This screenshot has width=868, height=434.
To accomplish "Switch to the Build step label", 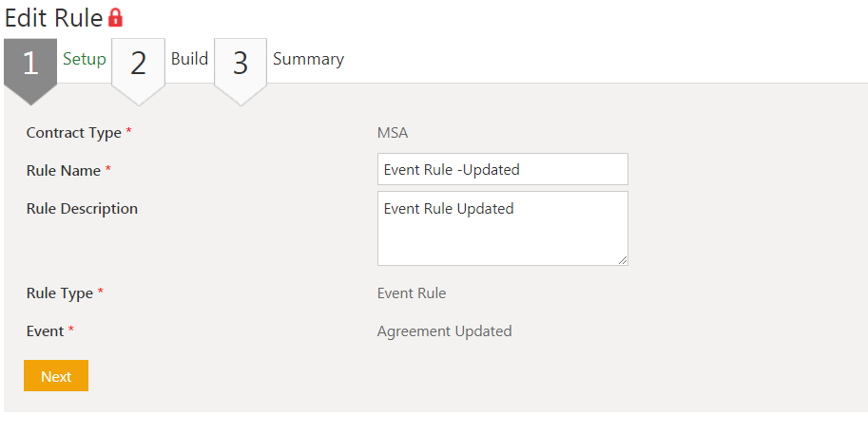I will (x=189, y=59).
